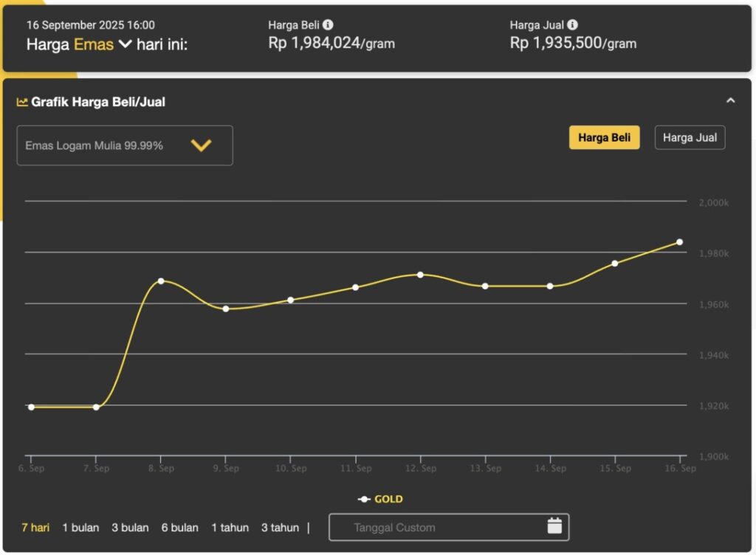Click the 12 Sep data point
The image size is (756, 555).
point(420,275)
